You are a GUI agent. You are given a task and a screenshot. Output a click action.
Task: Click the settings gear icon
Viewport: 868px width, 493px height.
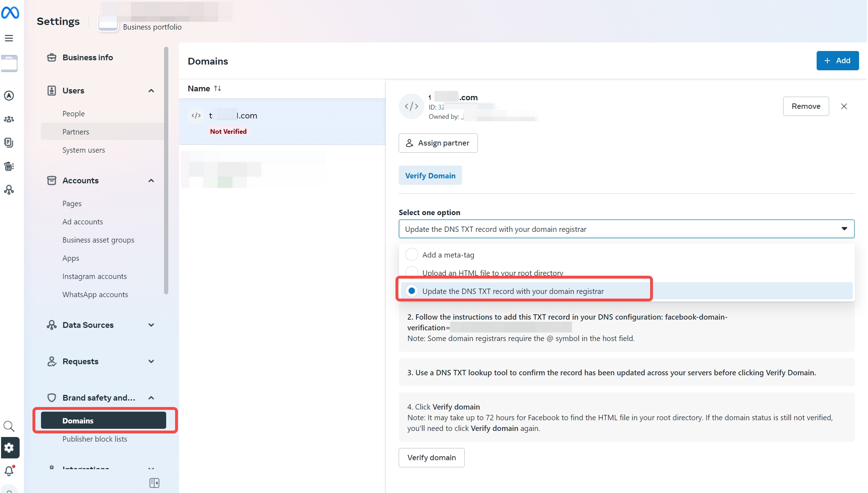[10, 447]
